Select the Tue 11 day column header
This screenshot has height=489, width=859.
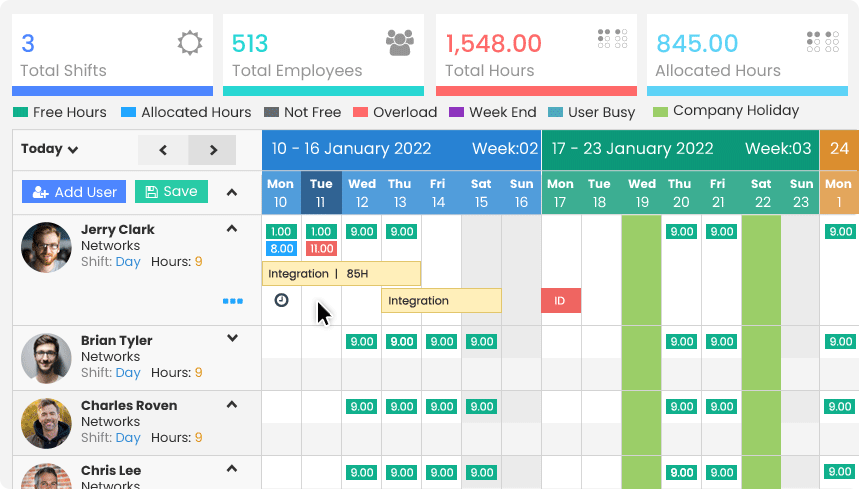(x=321, y=193)
